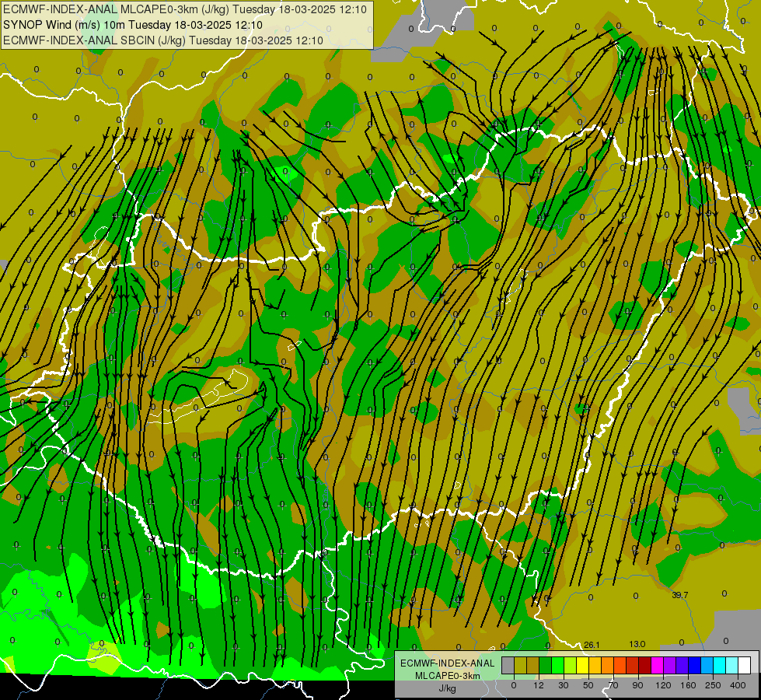
Task: Click the legend scale value '50'
Action: coord(588,685)
